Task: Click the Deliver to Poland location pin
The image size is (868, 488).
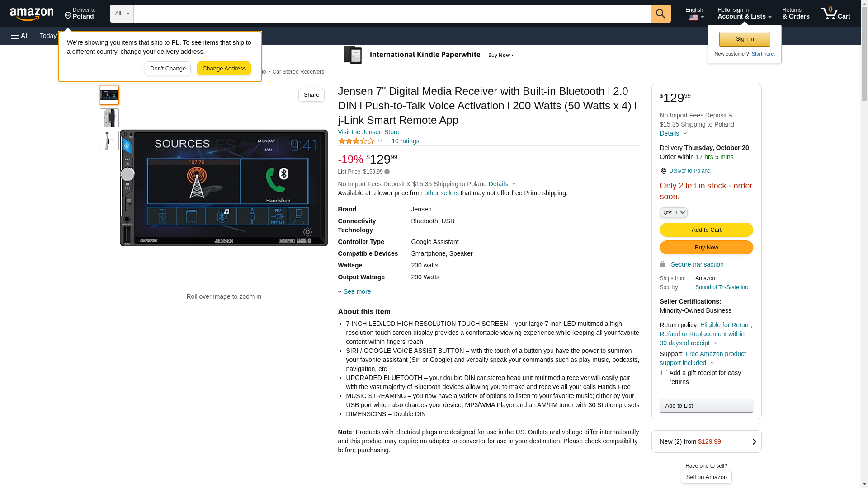Action: coord(663,171)
